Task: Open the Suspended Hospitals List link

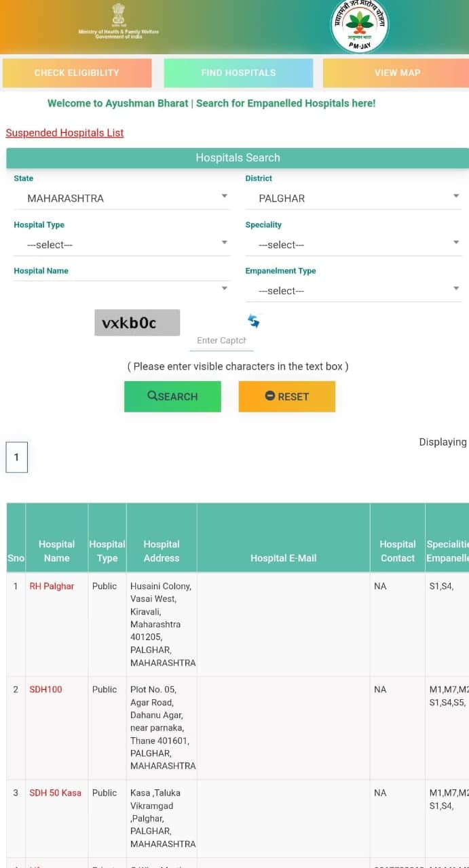Action: [64, 133]
